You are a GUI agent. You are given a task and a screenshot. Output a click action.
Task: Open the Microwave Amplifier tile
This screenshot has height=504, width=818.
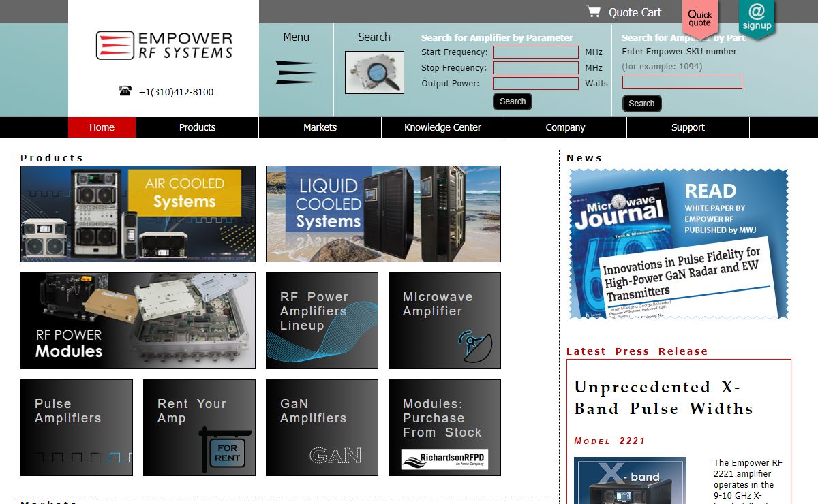click(x=444, y=321)
